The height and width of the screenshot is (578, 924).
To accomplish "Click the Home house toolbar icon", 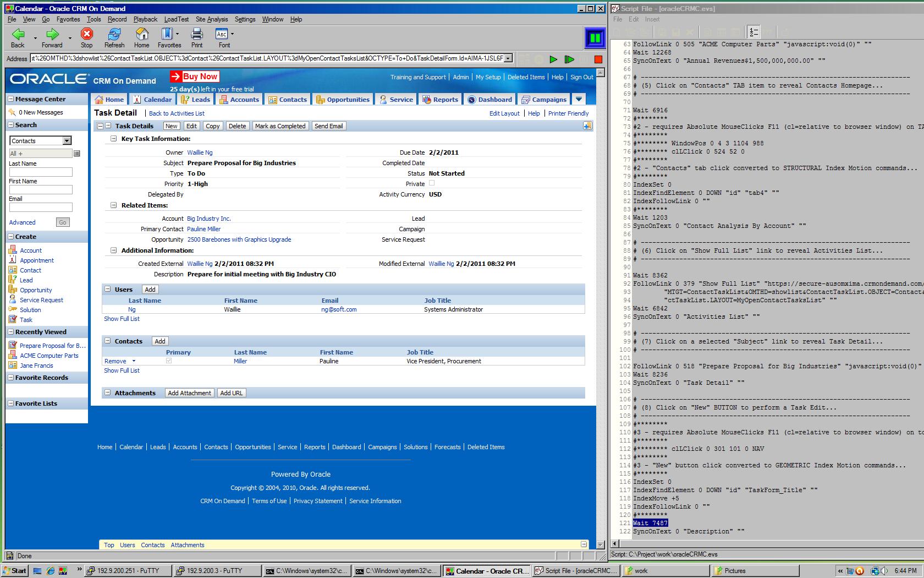I will 142,34.
